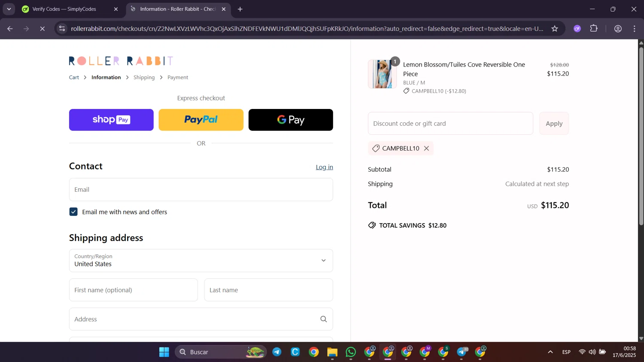
Task: Open the Wi-Fi network icon
Action: point(582,352)
